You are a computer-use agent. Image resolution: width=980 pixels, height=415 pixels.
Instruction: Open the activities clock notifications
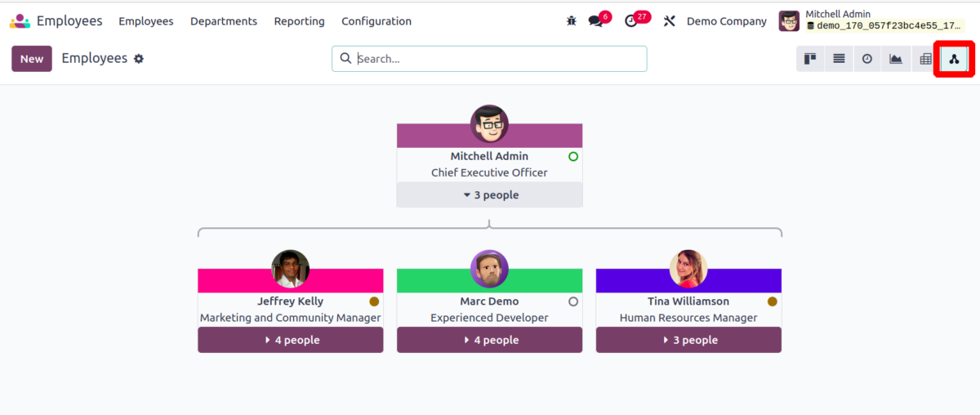click(631, 21)
